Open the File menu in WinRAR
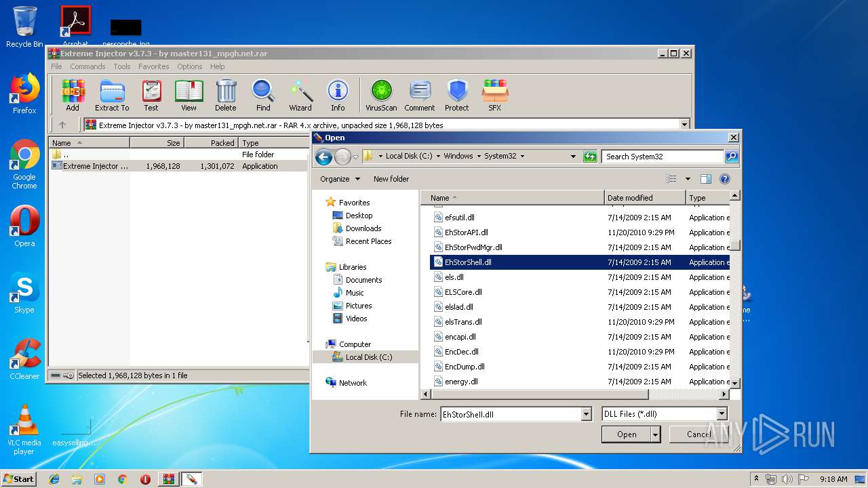The width and height of the screenshot is (868, 488). point(56,66)
